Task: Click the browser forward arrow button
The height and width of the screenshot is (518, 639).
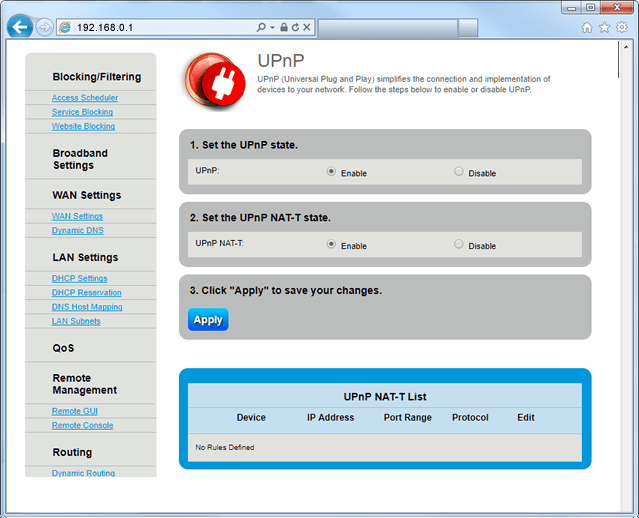Action: [x=45, y=28]
